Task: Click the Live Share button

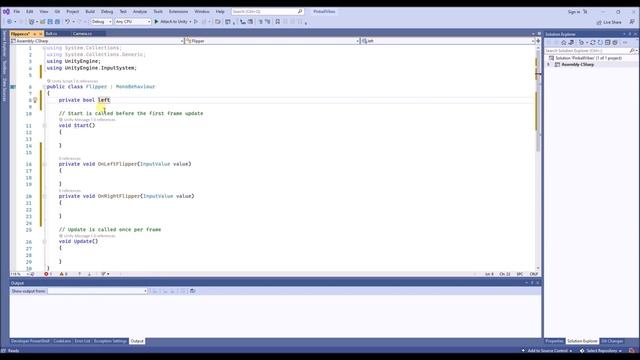Action: [x=609, y=22]
